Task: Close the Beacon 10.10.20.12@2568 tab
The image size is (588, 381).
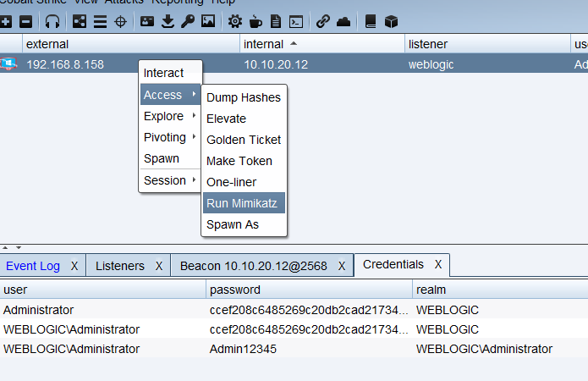Action: [341, 266]
